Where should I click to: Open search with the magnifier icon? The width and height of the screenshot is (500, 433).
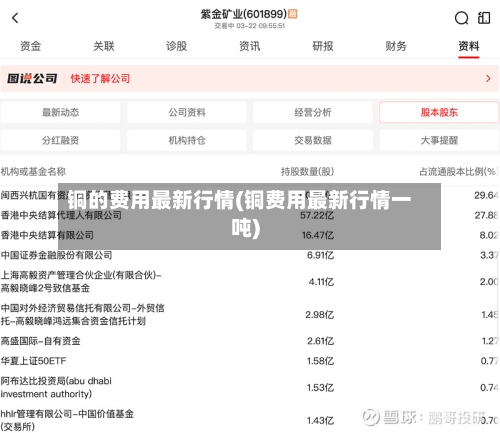click(461, 18)
